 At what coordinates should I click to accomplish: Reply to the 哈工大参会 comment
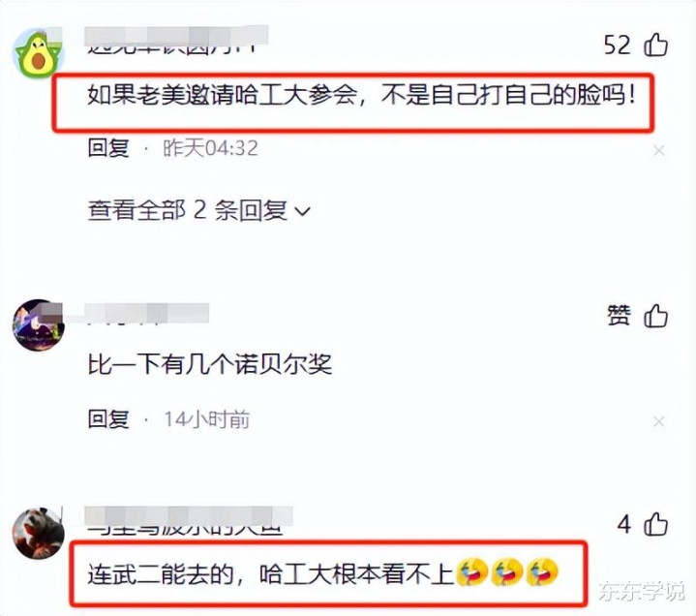108,148
